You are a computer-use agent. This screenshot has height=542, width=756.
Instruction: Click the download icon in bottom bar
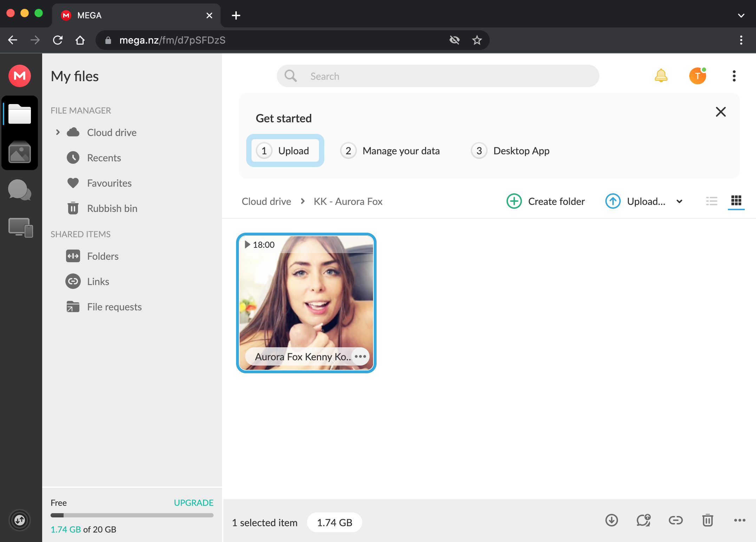click(612, 520)
